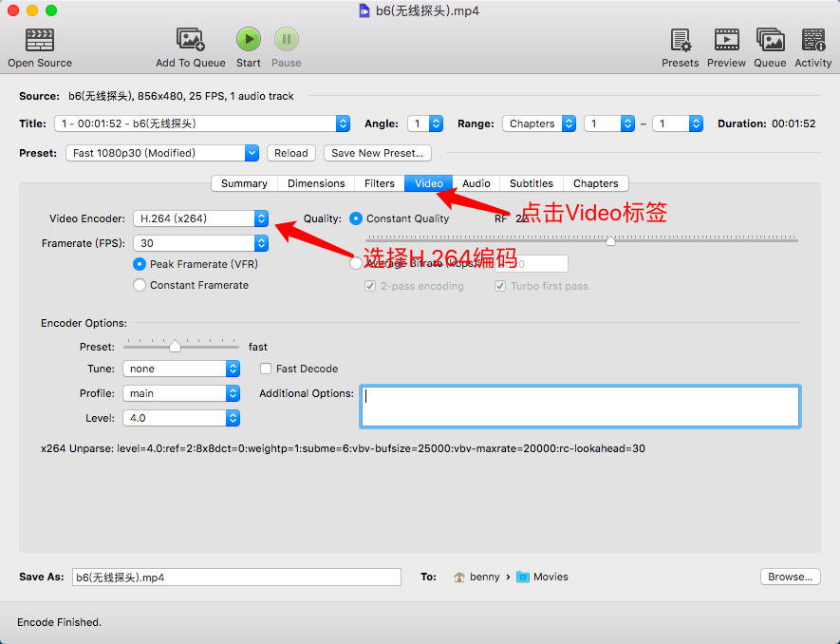Select the Video tab
This screenshot has width=840, height=644.
pyautogui.click(x=429, y=183)
